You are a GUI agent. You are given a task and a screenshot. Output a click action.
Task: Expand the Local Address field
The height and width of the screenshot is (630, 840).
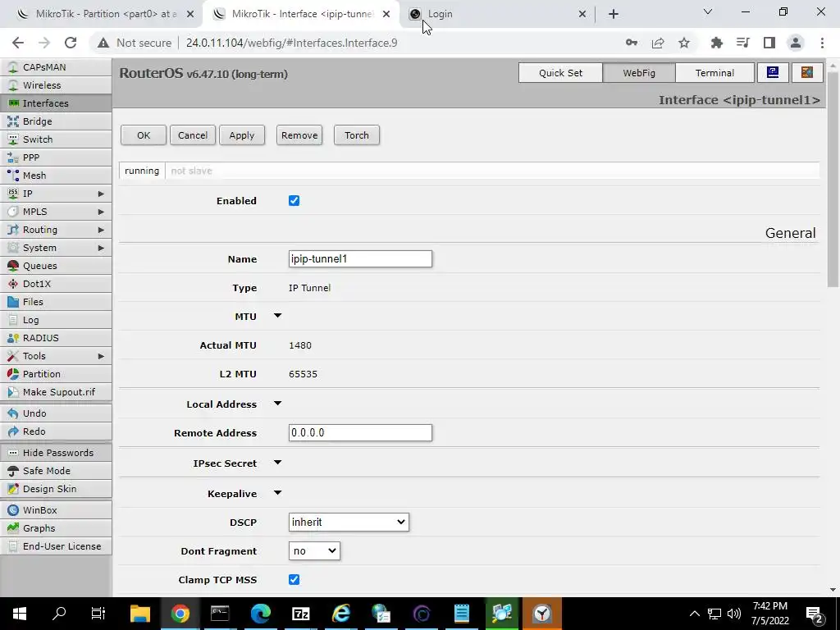coord(277,404)
